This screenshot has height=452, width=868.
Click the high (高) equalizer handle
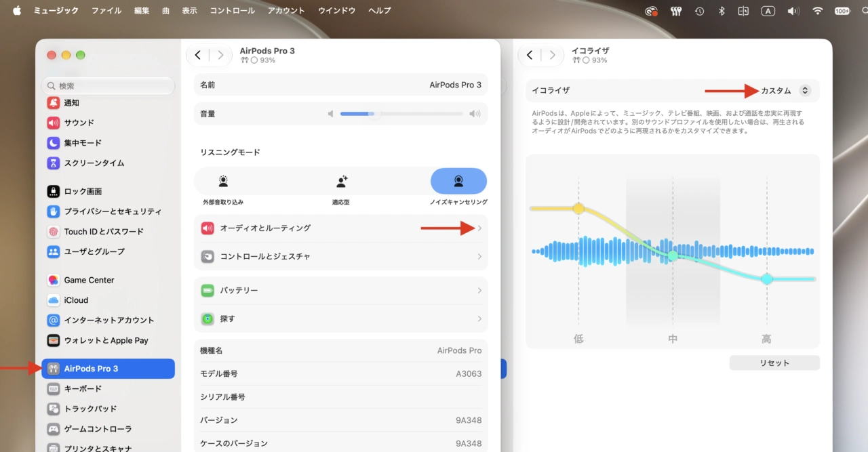pyautogui.click(x=767, y=279)
